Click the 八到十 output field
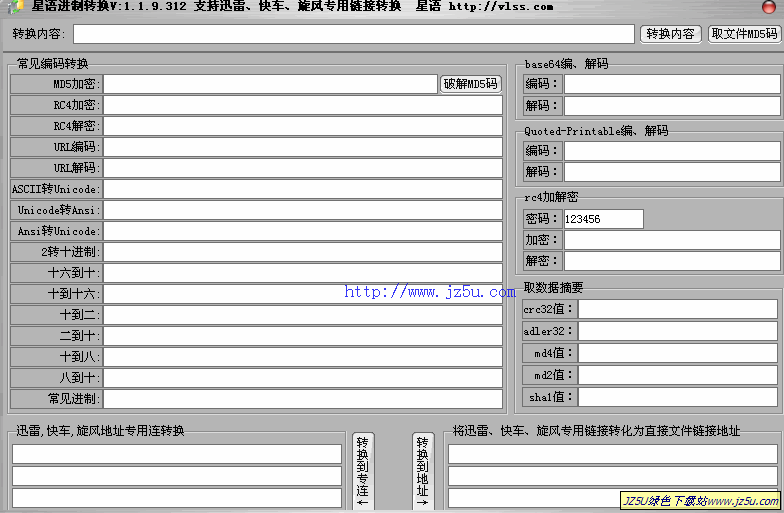Screen dimensions: 784x513 (303, 378)
